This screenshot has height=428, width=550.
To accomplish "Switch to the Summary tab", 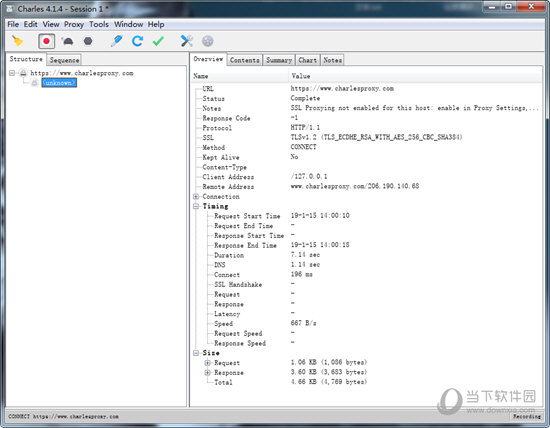I will [x=279, y=60].
